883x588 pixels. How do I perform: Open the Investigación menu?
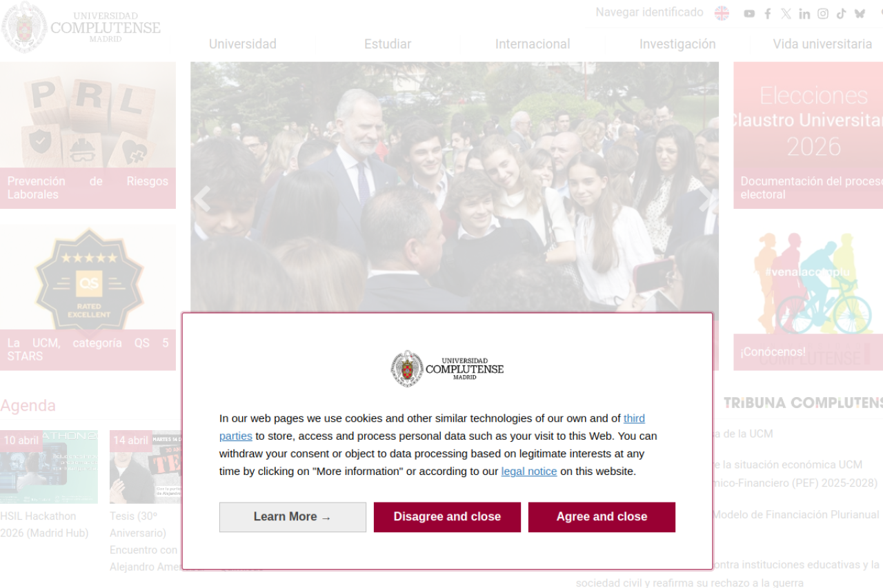tap(677, 44)
